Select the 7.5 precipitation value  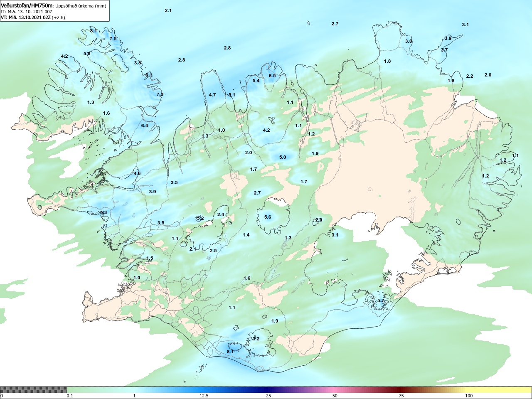[113, 39]
